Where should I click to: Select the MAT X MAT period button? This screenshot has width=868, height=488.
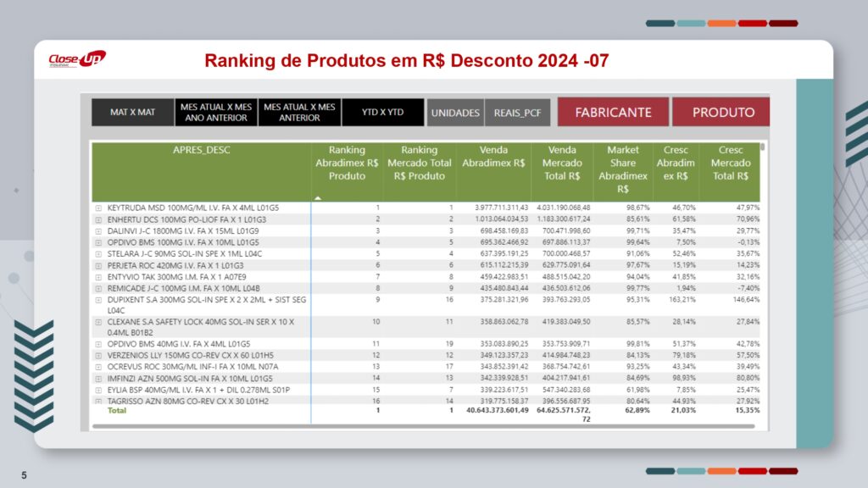[x=133, y=113]
